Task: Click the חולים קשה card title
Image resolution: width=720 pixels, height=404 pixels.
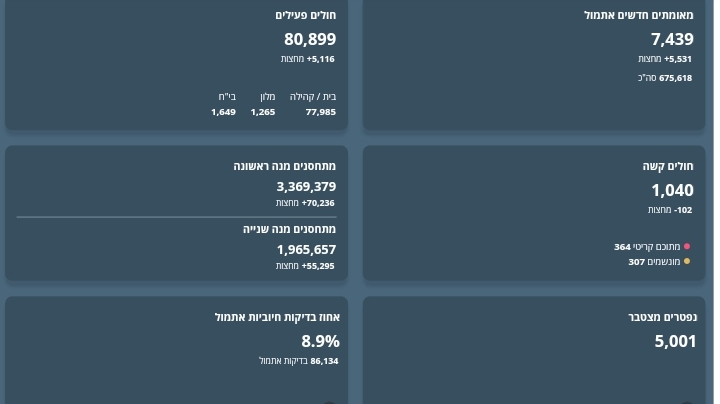Action: coord(667,166)
